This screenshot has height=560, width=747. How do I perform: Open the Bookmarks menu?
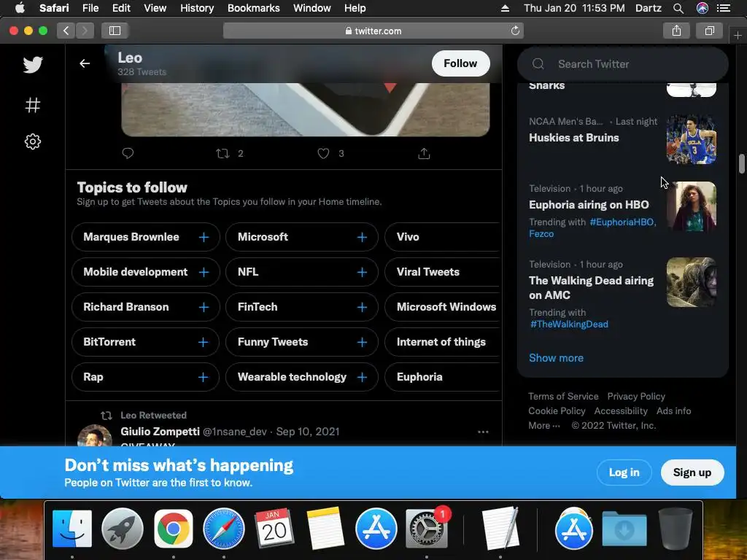click(x=253, y=8)
